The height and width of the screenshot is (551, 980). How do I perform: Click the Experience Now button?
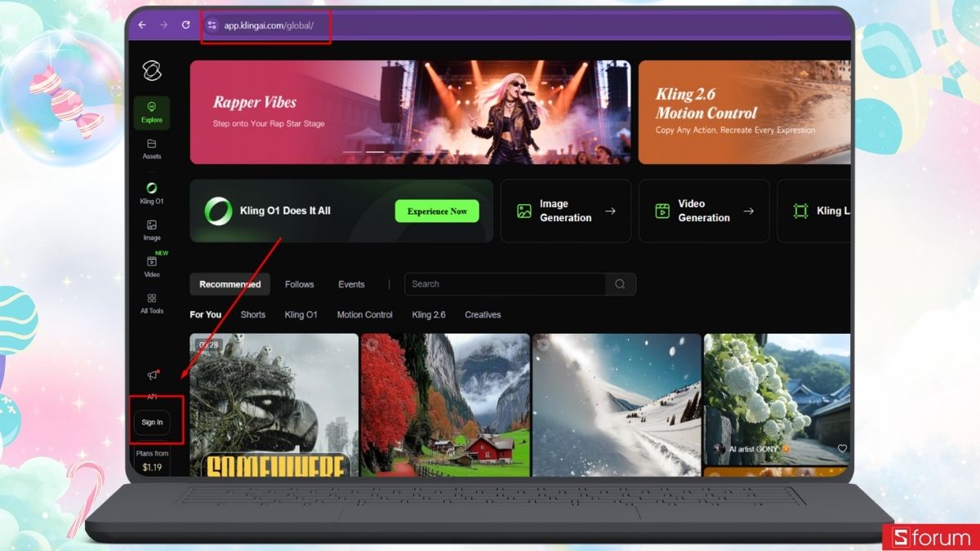click(437, 211)
